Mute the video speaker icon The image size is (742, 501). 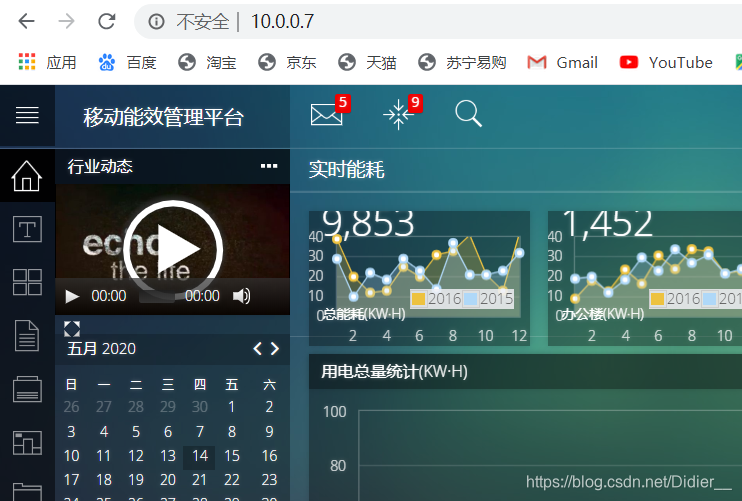point(241,296)
